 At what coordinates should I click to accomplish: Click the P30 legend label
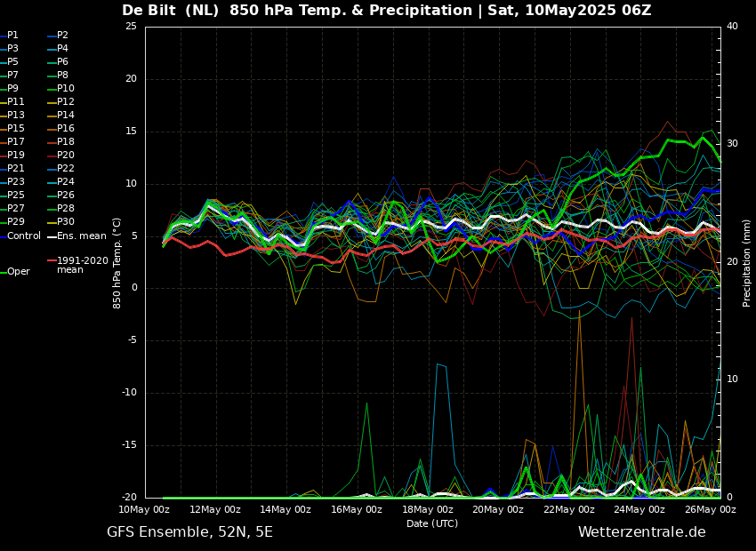tap(66, 222)
